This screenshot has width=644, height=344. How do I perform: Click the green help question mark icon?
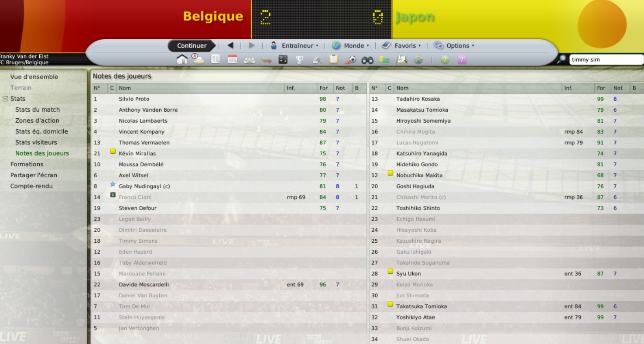point(445,60)
